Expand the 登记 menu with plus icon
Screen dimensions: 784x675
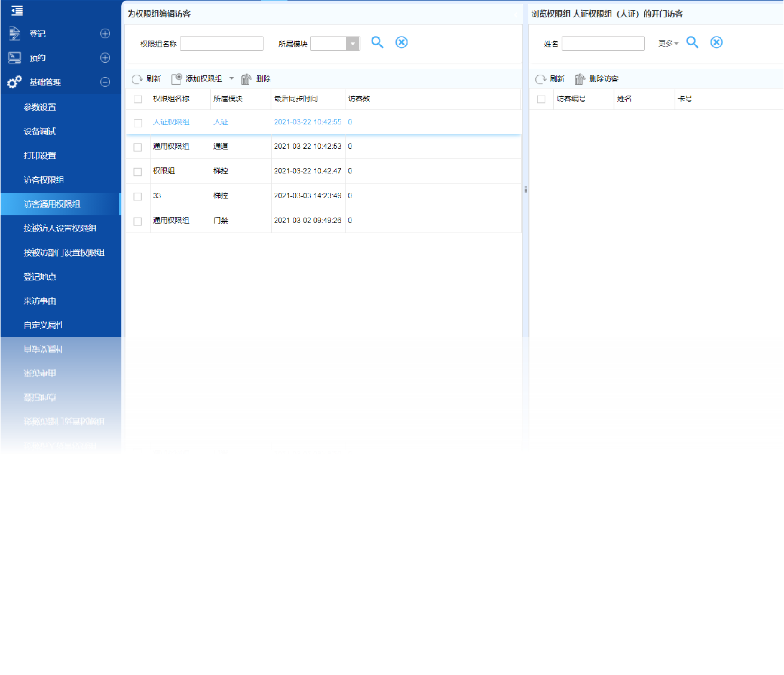point(105,34)
